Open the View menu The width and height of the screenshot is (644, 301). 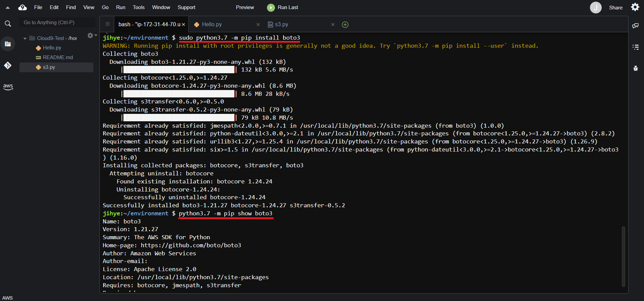pyautogui.click(x=89, y=7)
